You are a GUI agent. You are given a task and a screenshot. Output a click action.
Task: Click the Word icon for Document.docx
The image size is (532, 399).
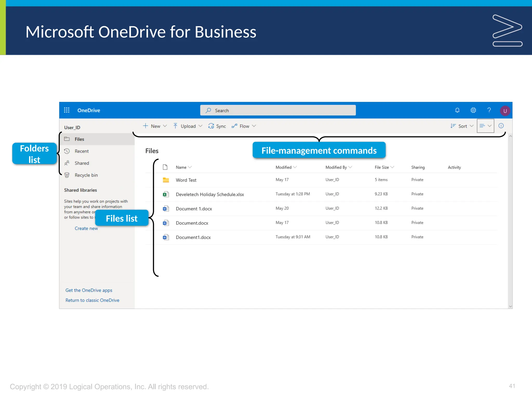[166, 223]
